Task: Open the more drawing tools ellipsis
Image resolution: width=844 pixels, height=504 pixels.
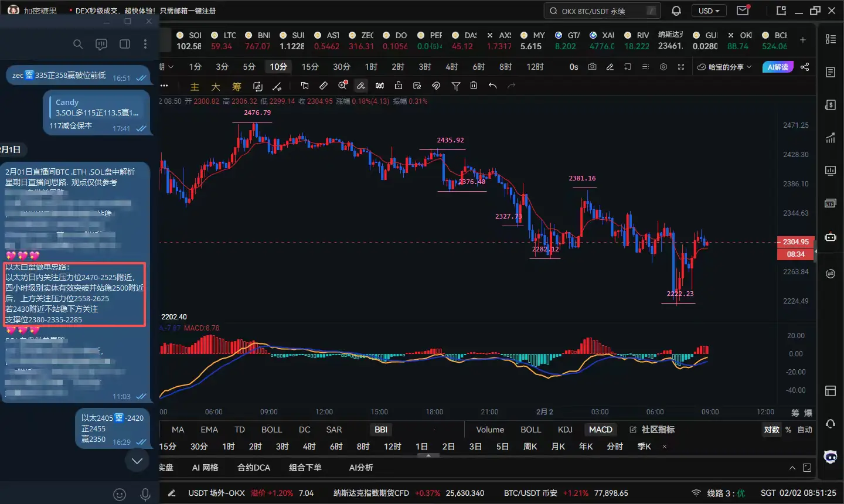Action: click(164, 86)
